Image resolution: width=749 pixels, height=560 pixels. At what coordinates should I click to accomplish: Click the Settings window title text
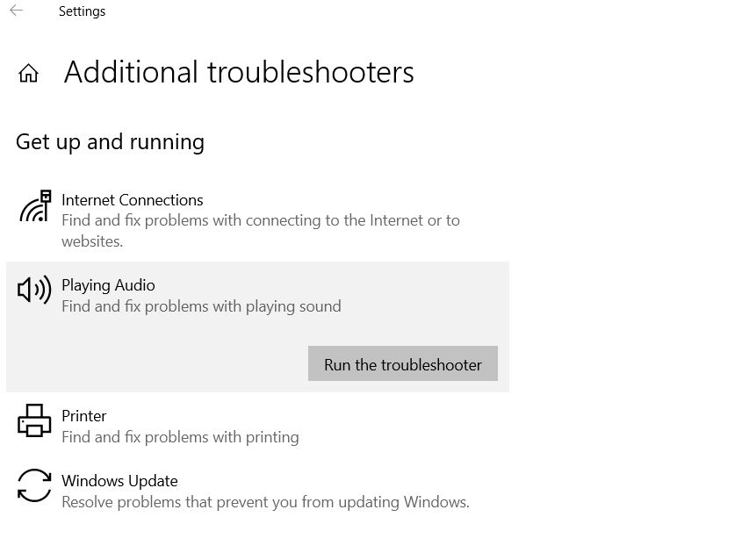tap(83, 11)
